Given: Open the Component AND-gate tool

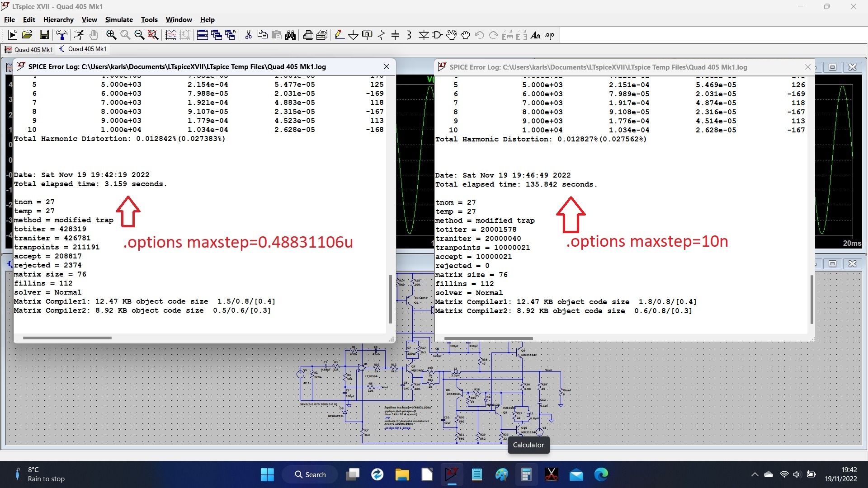Looking at the screenshot, I should tap(438, 35).
